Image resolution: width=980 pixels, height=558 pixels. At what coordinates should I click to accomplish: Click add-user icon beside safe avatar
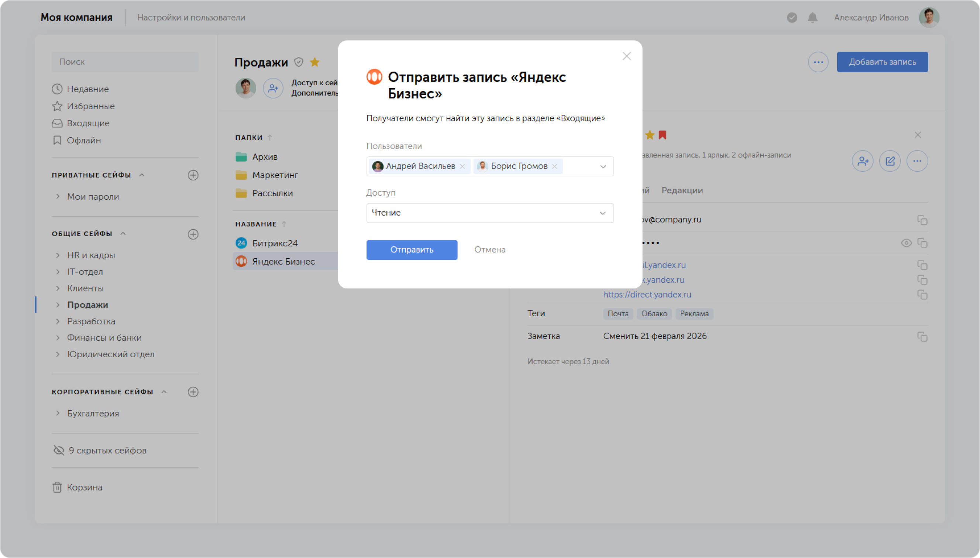coord(273,88)
